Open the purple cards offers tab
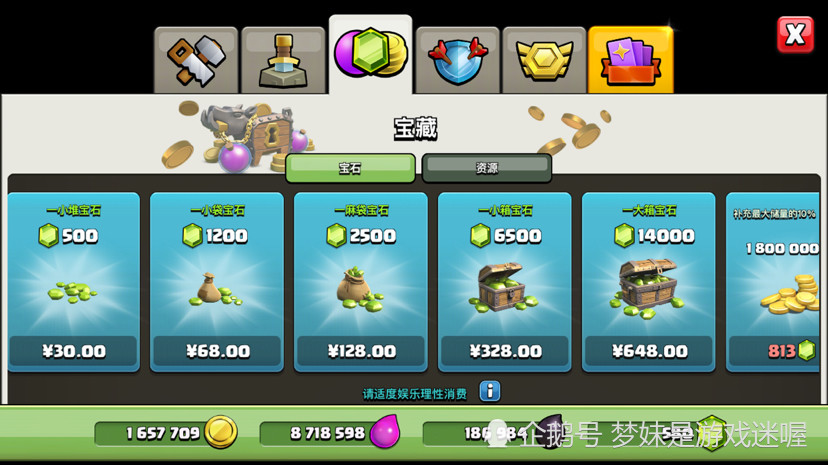 pyautogui.click(x=631, y=60)
